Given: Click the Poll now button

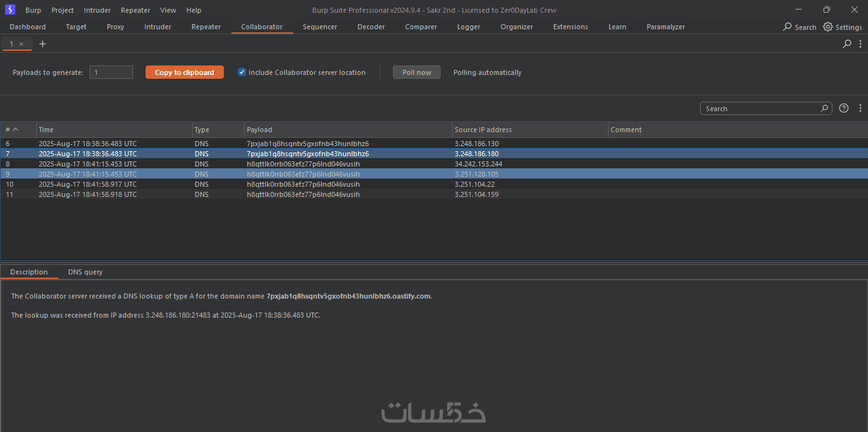Looking at the screenshot, I should coord(417,72).
